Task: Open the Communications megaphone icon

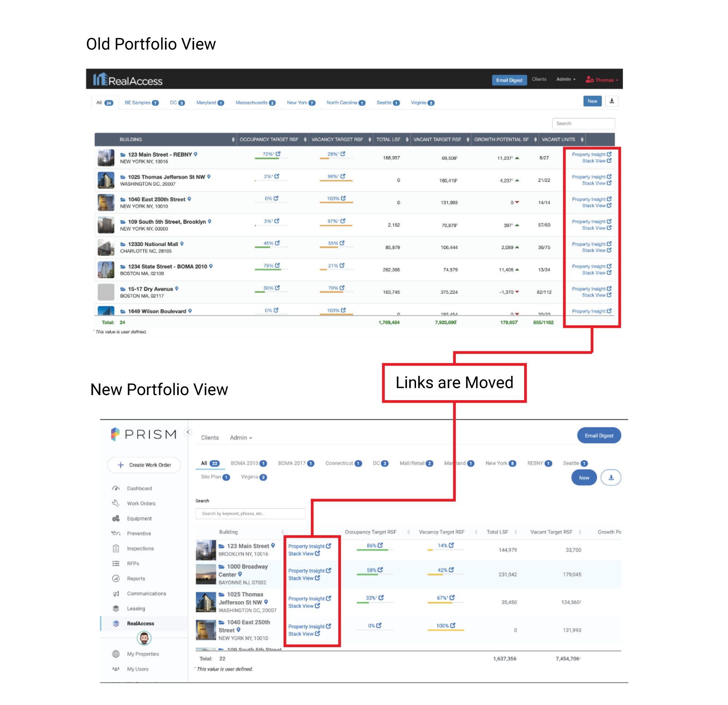Action: click(116, 593)
